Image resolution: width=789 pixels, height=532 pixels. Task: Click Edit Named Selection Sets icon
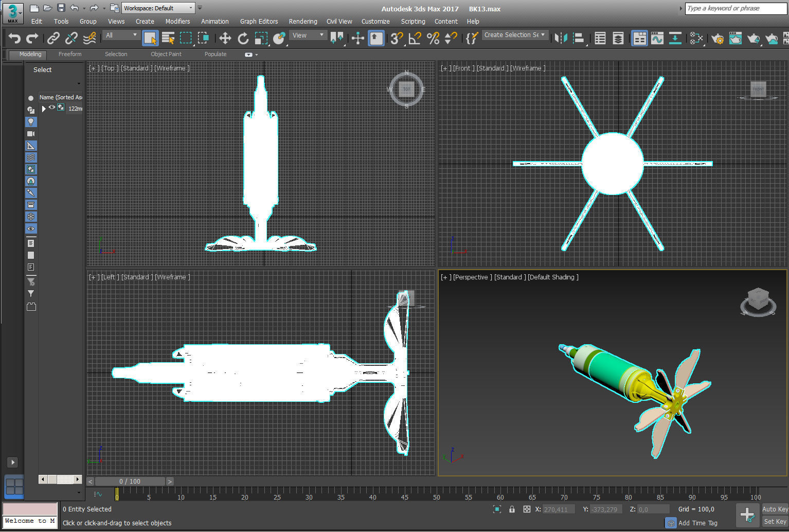(x=472, y=38)
